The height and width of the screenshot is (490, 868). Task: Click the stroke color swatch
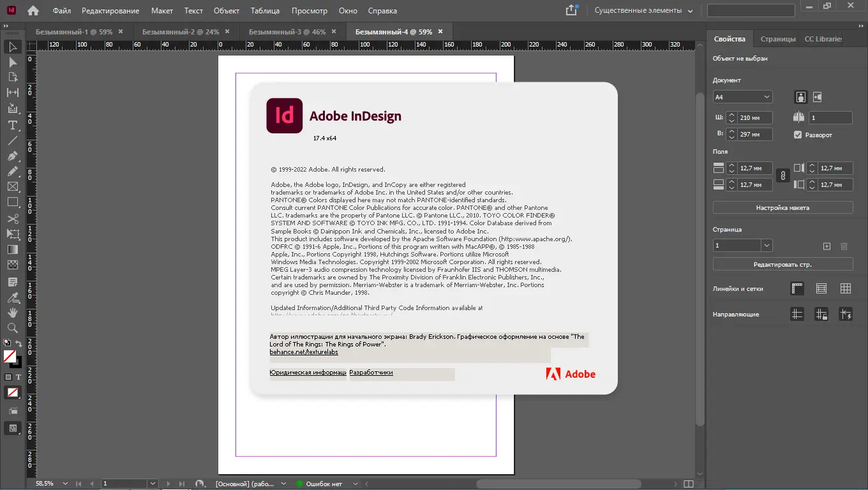pyautogui.click(x=17, y=364)
